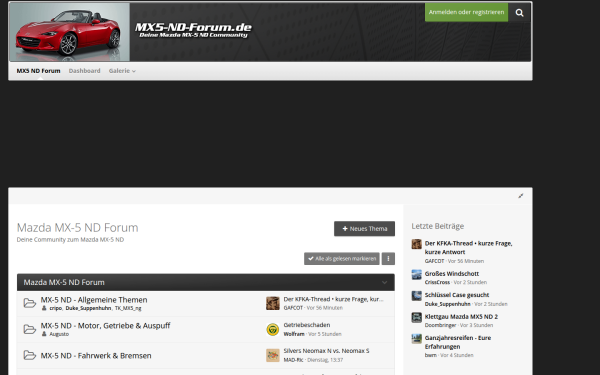Click 'Vor 5 Stunden' timestamp

coord(324,334)
